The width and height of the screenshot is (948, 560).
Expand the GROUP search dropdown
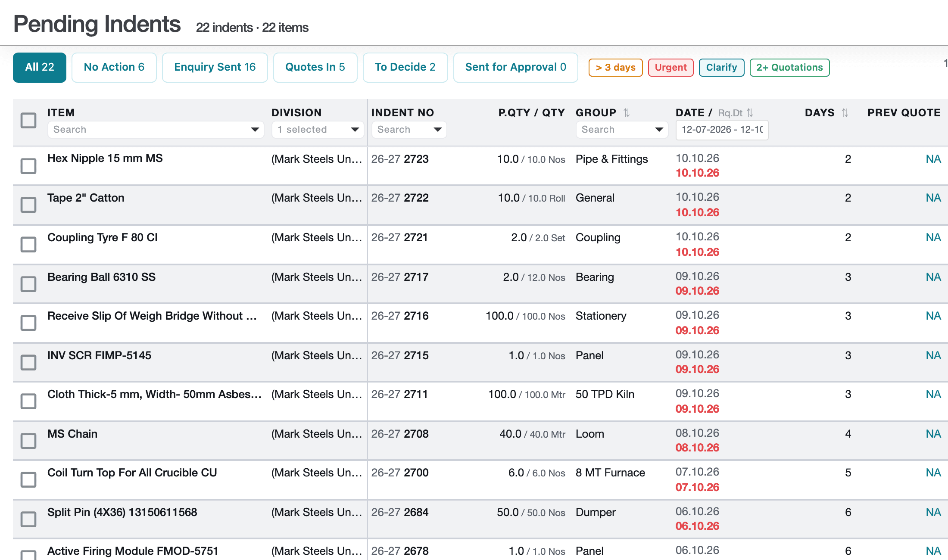click(659, 130)
